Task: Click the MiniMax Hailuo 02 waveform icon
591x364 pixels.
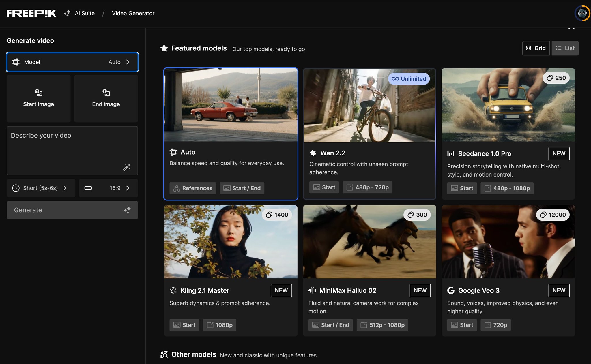Action: (312, 290)
